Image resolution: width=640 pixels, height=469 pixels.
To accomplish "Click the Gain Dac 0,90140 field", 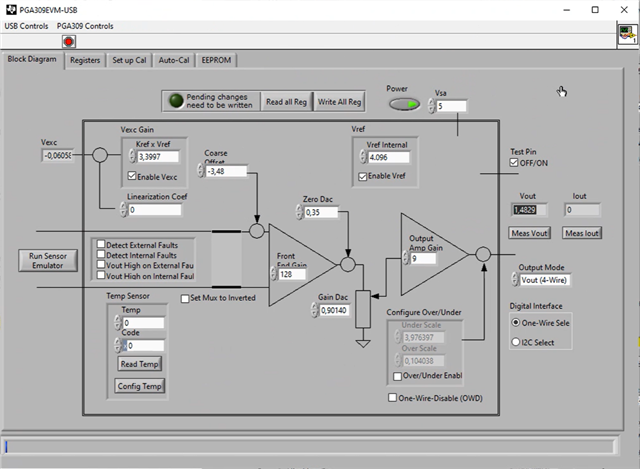I will 334,310.
